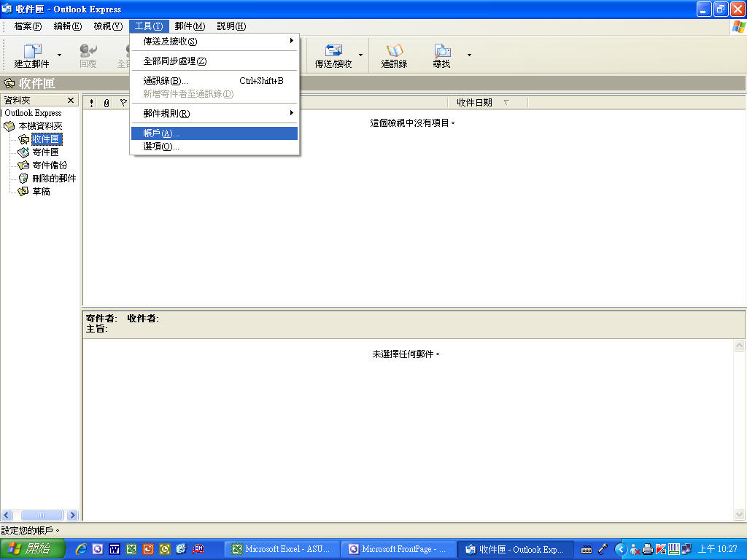Select the 草稿 (Drafts) folder
The height and width of the screenshot is (560, 747).
click(41, 192)
